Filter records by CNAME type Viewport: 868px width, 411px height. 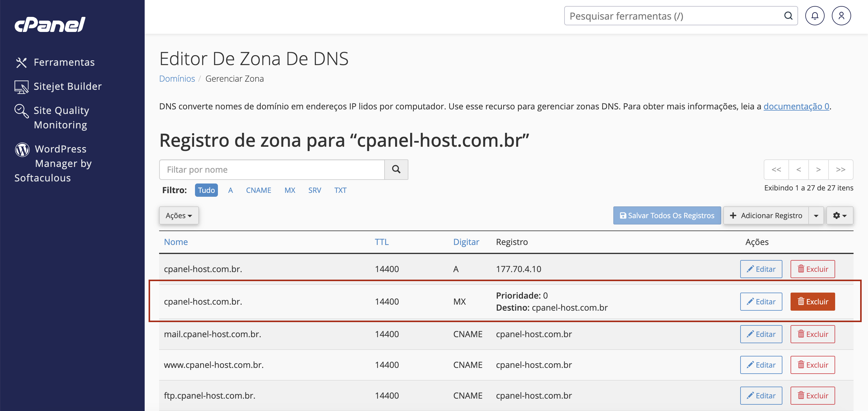(259, 190)
